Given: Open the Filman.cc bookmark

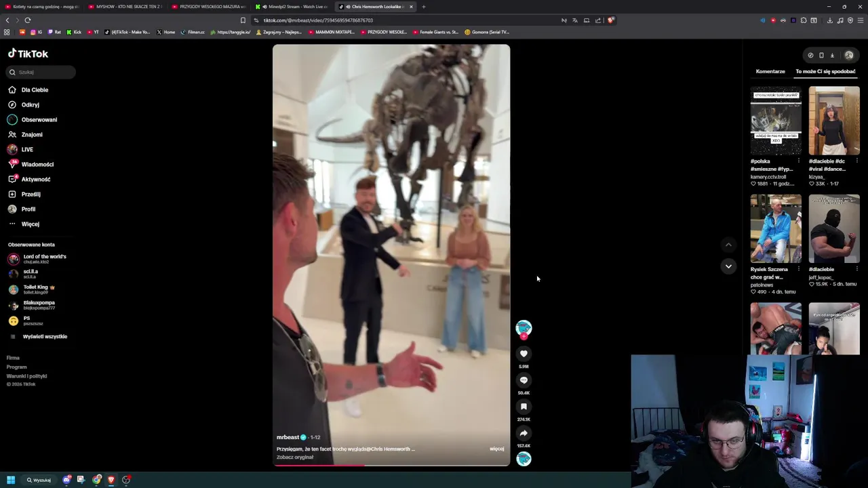Looking at the screenshot, I should [193, 32].
